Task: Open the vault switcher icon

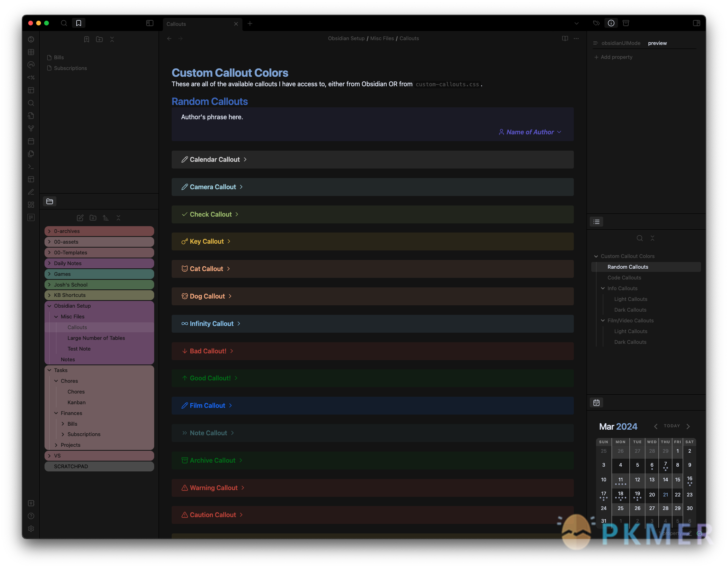Action: [31, 503]
